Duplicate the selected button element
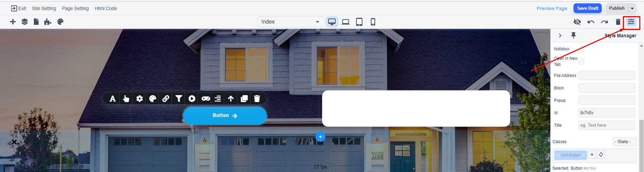Screen dimensions: 644x172 244,98
